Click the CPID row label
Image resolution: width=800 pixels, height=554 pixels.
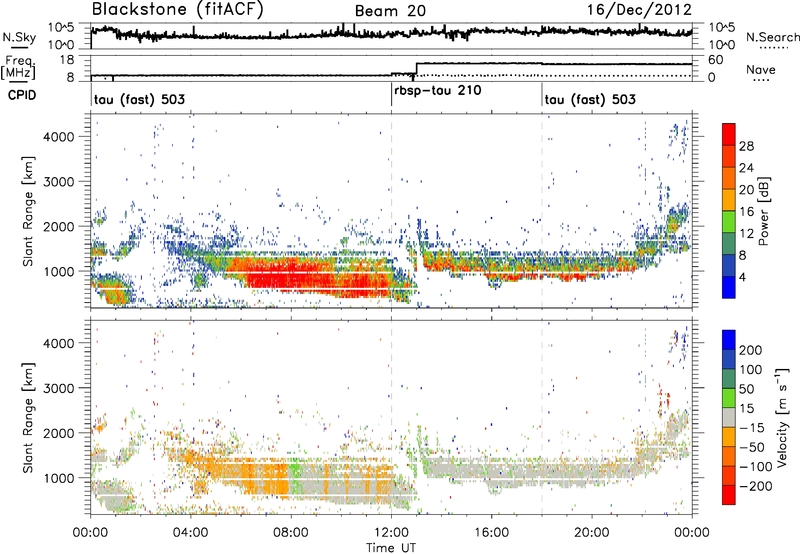pyautogui.click(x=22, y=95)
